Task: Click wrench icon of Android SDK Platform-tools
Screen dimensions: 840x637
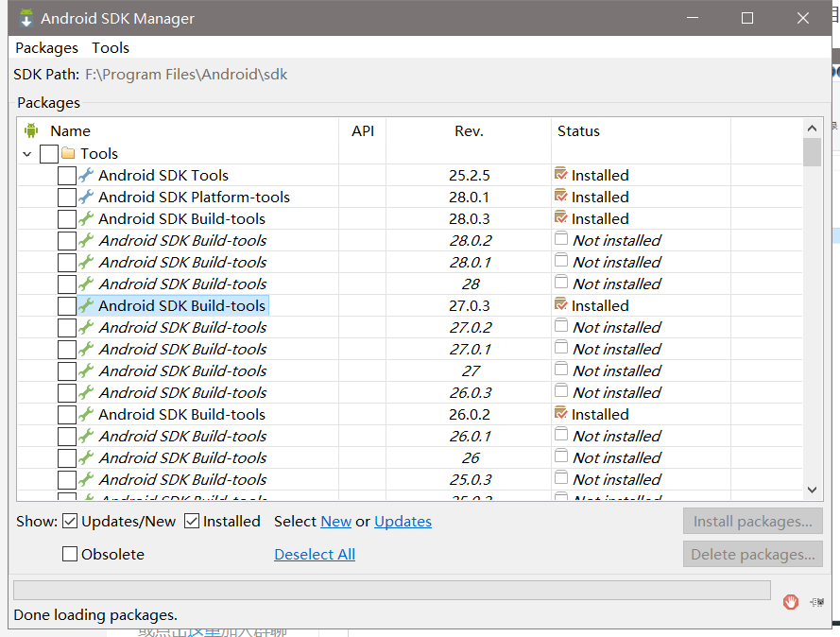Action: (x=86, y=198)
